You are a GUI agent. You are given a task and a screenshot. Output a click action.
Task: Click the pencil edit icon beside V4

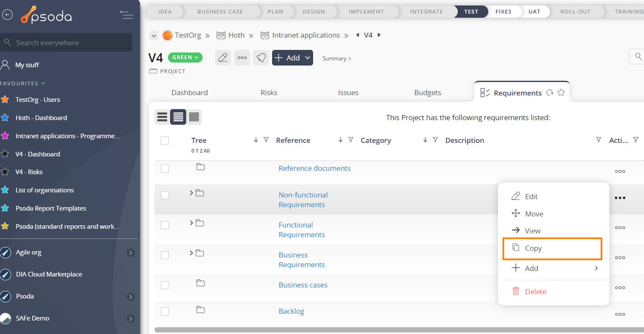click(223, 58)
